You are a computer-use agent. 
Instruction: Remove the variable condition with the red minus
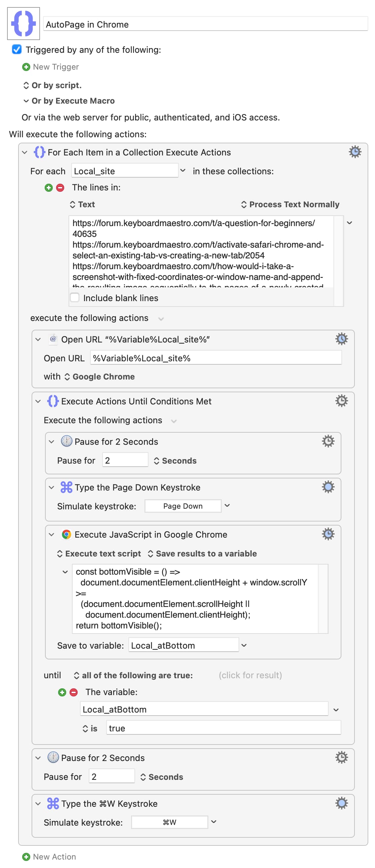pyautogui.click(x=74, y=692)
